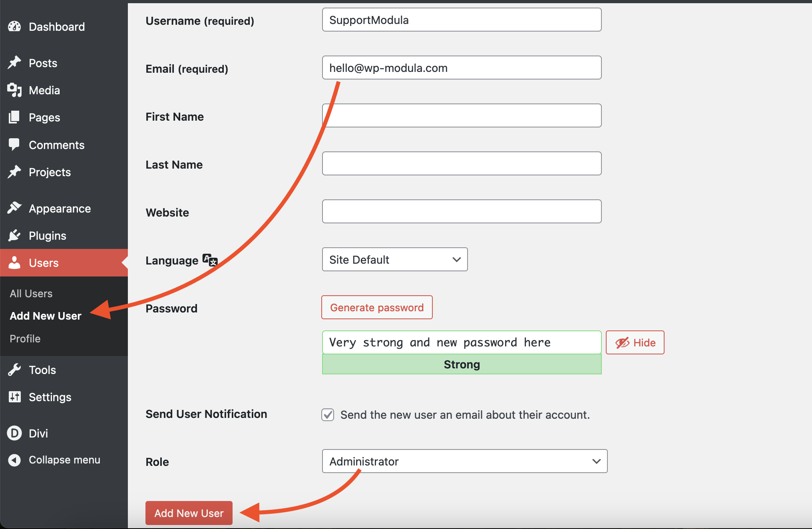The width and height of the screenshot is (812, 529).
Task: Click the Settings sliders icon
Action: [x=14, y=397]
